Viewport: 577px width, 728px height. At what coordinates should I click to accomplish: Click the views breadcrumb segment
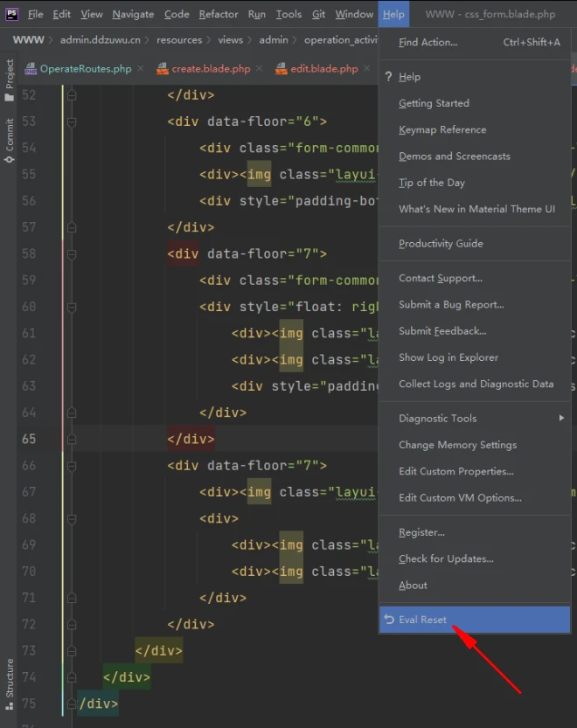(x=231, y=40)
